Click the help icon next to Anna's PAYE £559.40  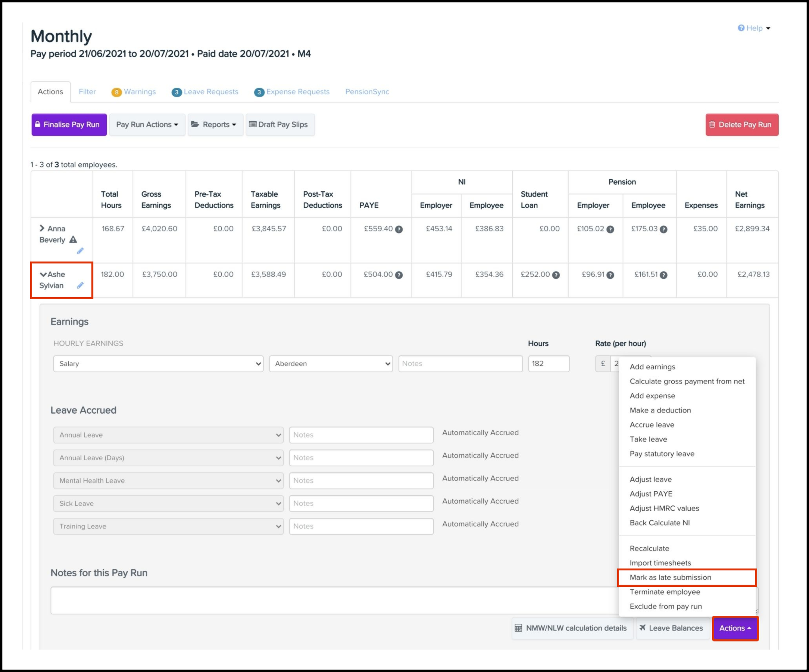click(x=399, y=229)
